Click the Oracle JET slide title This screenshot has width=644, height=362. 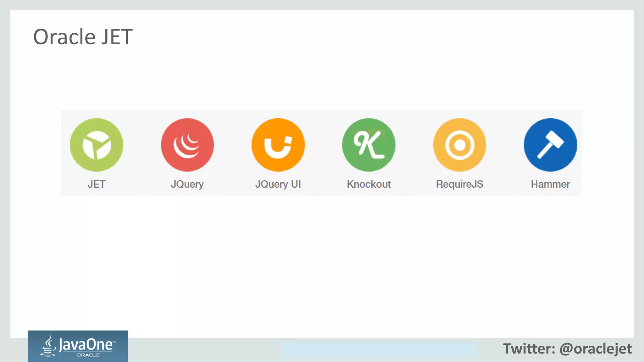tap(83, 37)
